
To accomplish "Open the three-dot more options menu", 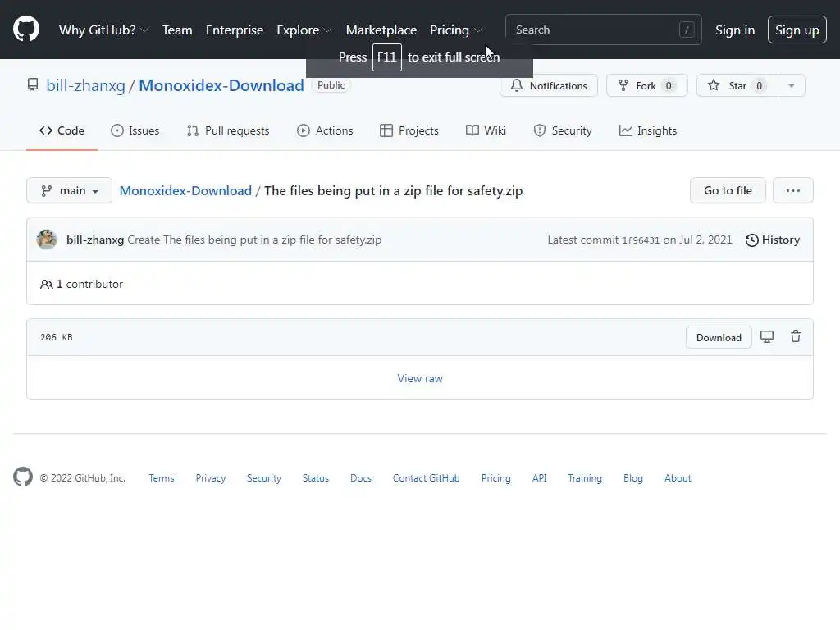I will pyautogui.click(x=793, y=190).
